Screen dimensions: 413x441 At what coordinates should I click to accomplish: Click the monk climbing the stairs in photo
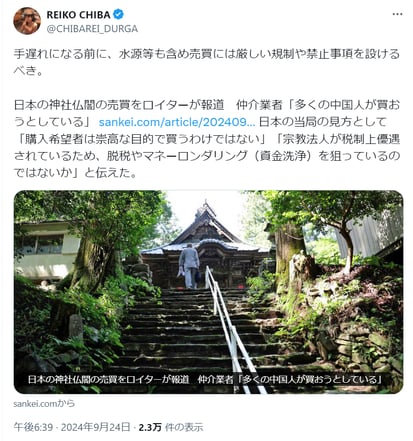coord(189,266)
